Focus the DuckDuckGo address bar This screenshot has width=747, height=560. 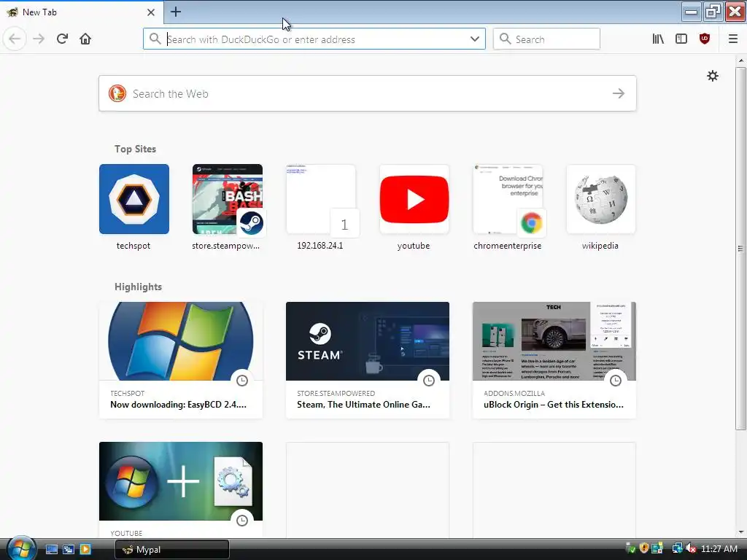click(x=314, y=39)
